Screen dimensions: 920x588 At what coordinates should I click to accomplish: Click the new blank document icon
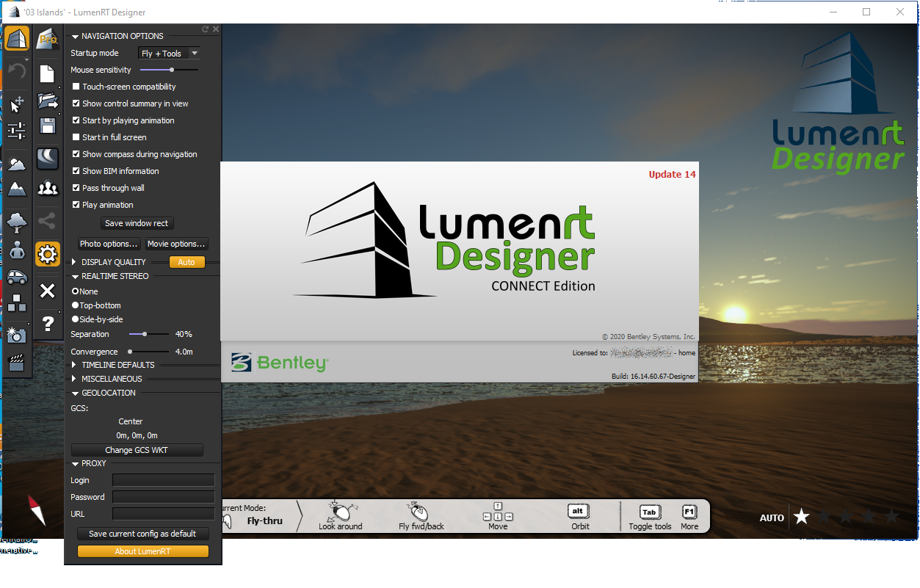click(x=48, y=73)
